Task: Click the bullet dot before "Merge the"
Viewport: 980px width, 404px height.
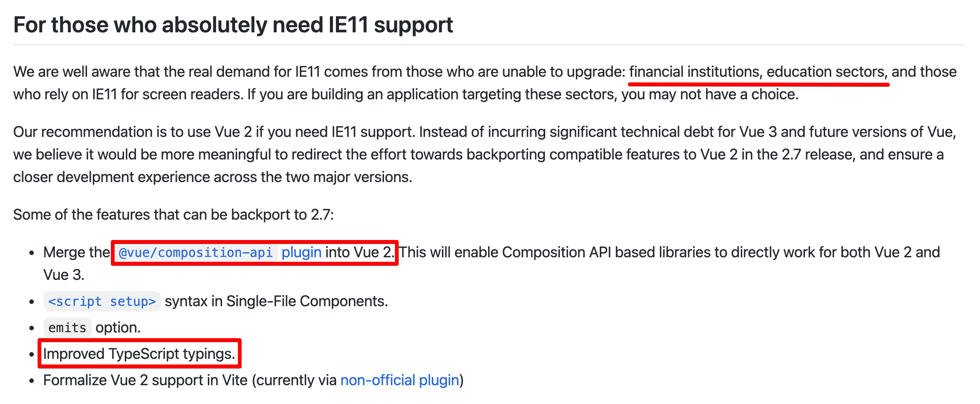Action: [x=32, y=253]
